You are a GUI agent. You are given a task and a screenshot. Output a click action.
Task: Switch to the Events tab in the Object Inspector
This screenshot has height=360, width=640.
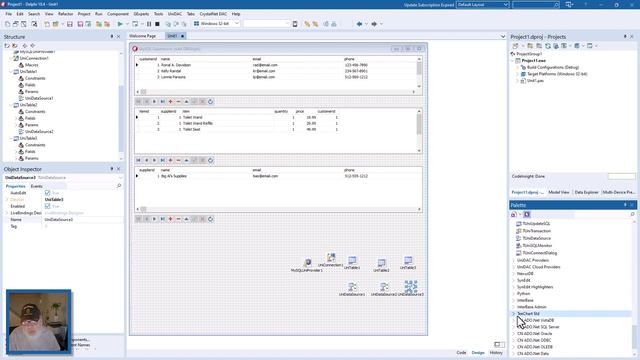[x=36, y=186]
